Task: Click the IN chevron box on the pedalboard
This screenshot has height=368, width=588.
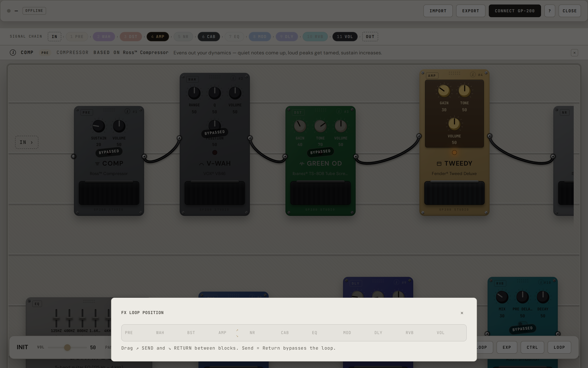Action: 27,142
